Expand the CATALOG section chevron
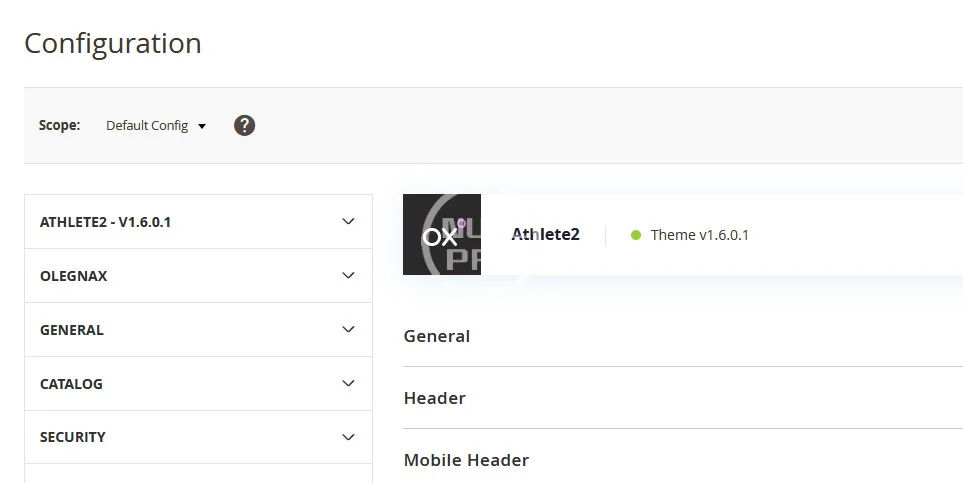 [348, 383]
